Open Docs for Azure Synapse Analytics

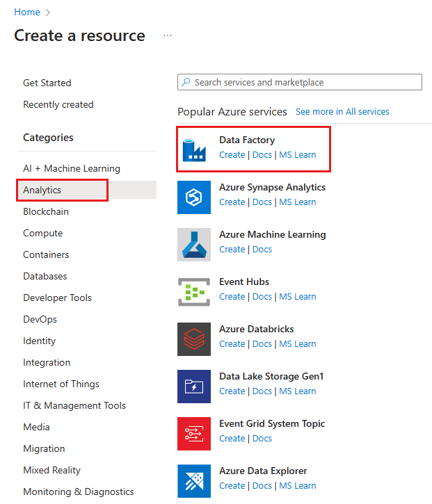[262, 202]
